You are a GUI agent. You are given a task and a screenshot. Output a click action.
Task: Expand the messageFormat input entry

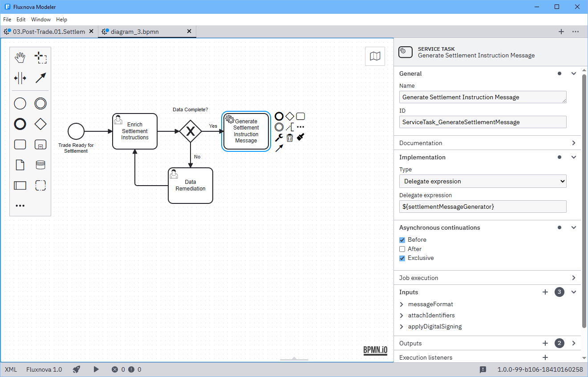coord(402,304)
